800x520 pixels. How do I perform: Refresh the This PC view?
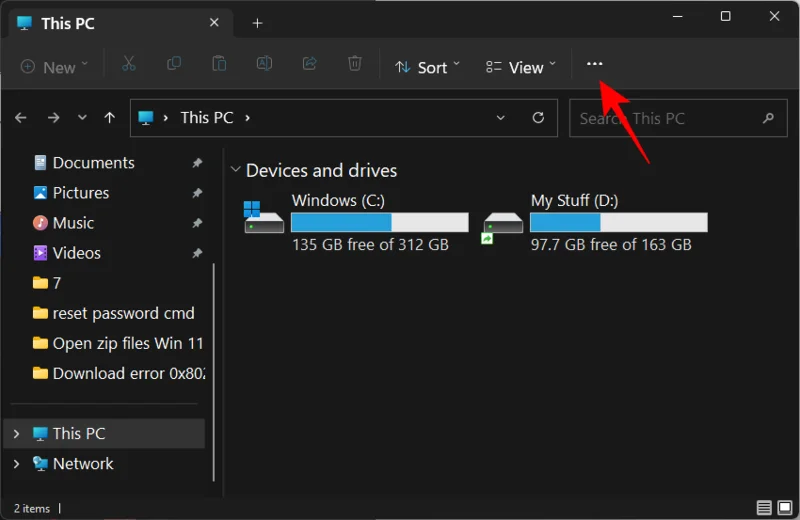[538, 118]
